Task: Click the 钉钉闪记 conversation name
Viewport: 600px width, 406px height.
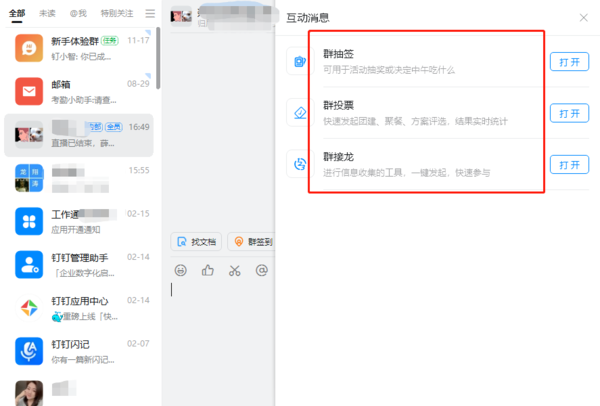Action: (x=70, y=344)
